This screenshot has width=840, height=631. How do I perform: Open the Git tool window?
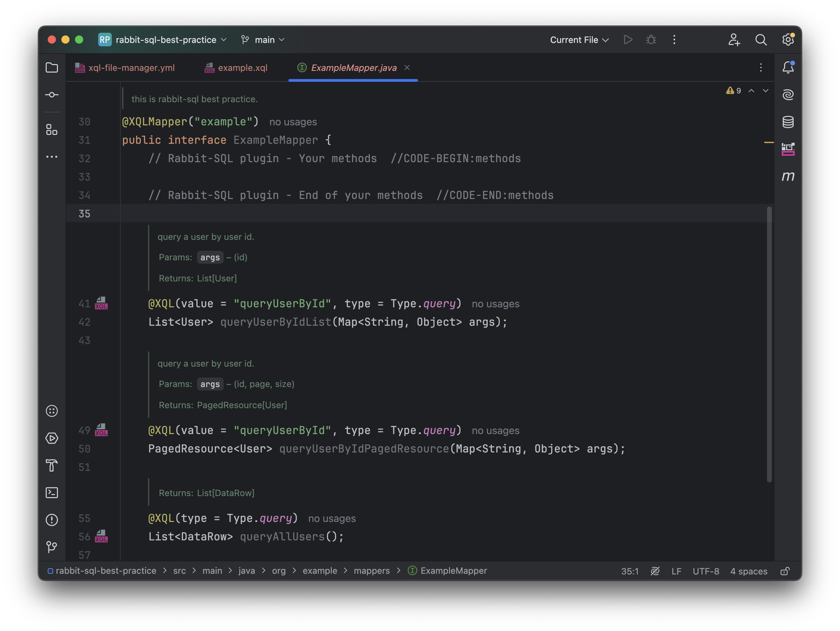coord(51,547)
